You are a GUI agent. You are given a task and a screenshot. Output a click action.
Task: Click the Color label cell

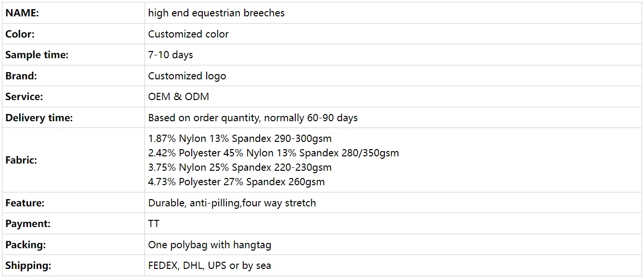(x=20, y=34)
